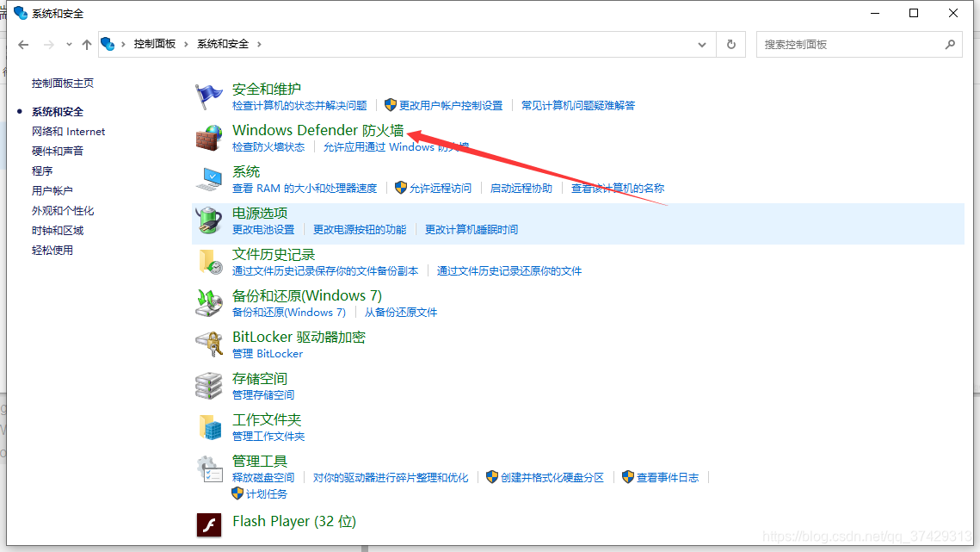Click 常见计算机问题疑难解答 link
Viewport: 980px width, 552px height.
coord(578,106)
